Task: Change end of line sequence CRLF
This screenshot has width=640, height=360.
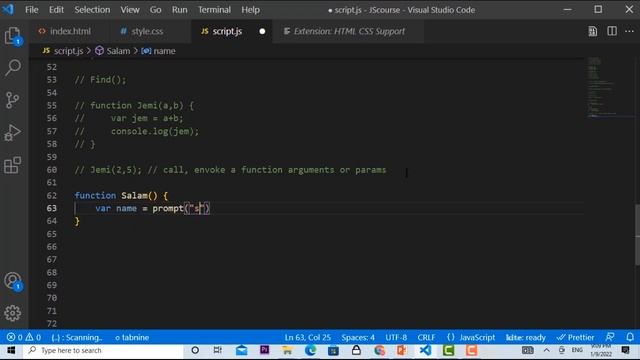Action: [x=426, y=338]
